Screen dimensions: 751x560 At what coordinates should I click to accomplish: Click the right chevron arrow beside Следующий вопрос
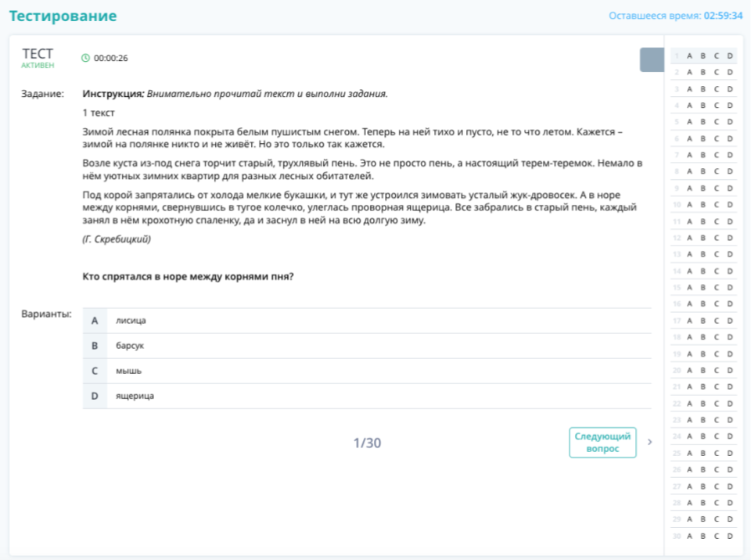click(650, 442)
